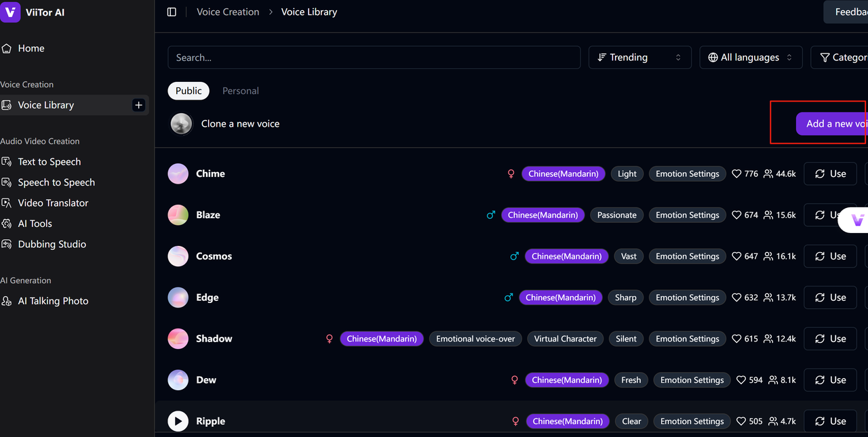
Task: Select the Emotional voice-over tag on Shadow
Action: 475,339
